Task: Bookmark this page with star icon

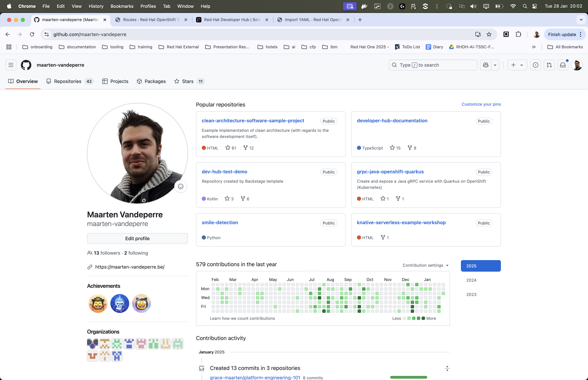Action: 489,35
